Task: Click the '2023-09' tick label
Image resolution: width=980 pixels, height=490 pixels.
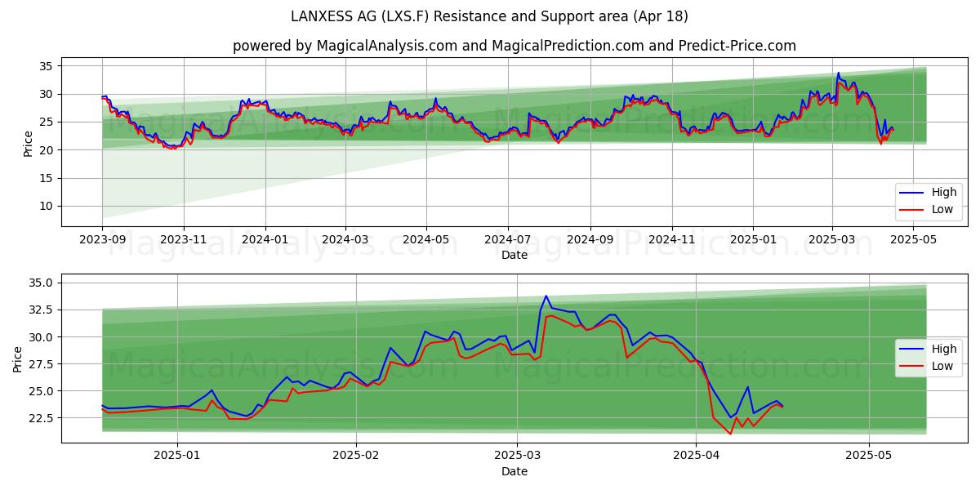Action: pyautogui.click(x=102, y=240)
